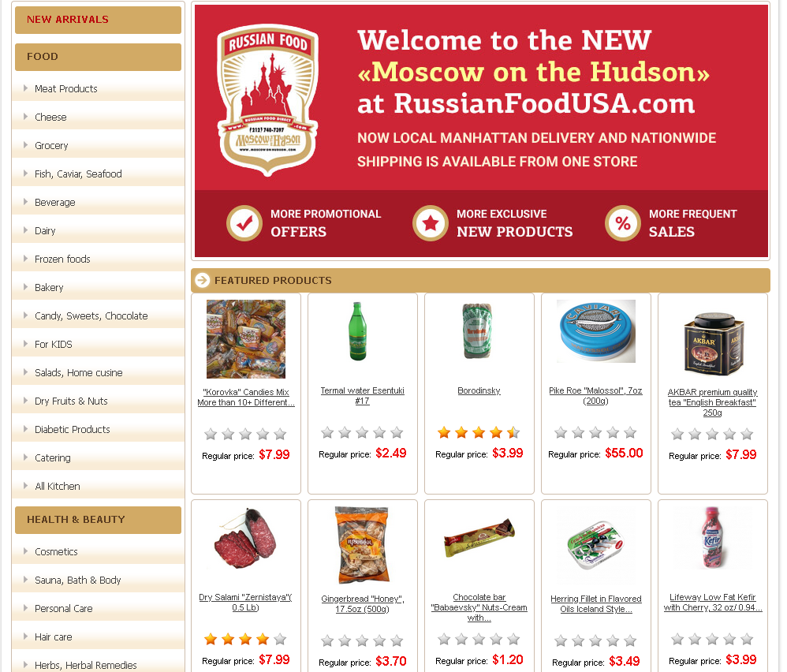Click the star exclusive new products icon
The image size is (787, 672).
coord(431,223)
